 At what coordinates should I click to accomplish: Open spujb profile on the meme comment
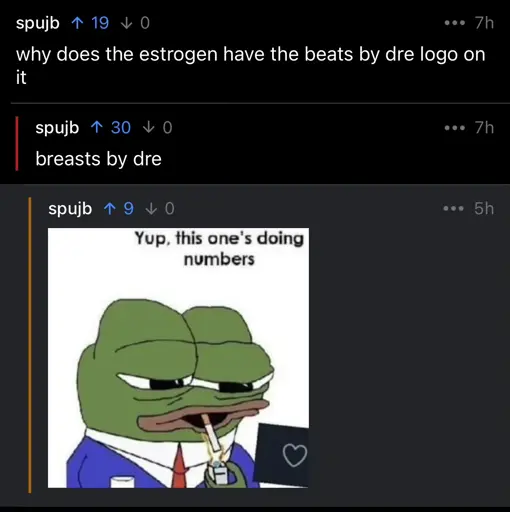click(x=70, y=209)
